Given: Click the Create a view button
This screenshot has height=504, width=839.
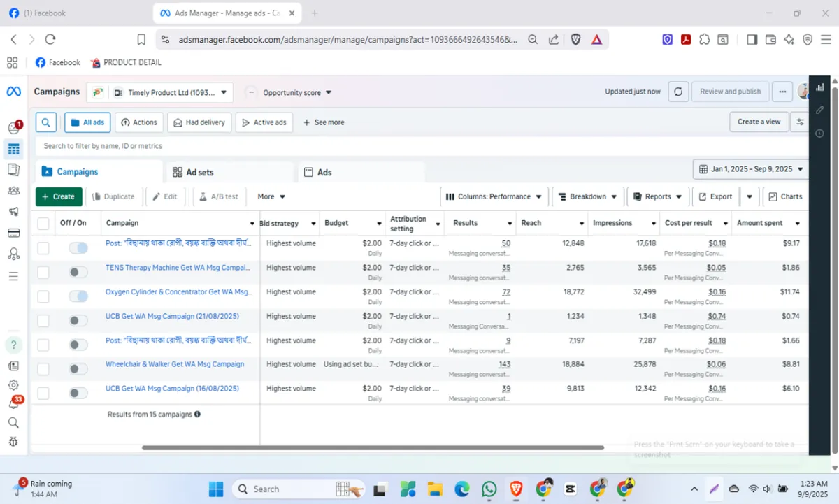Looking at the screenshot, I should (x=759, y=122).
